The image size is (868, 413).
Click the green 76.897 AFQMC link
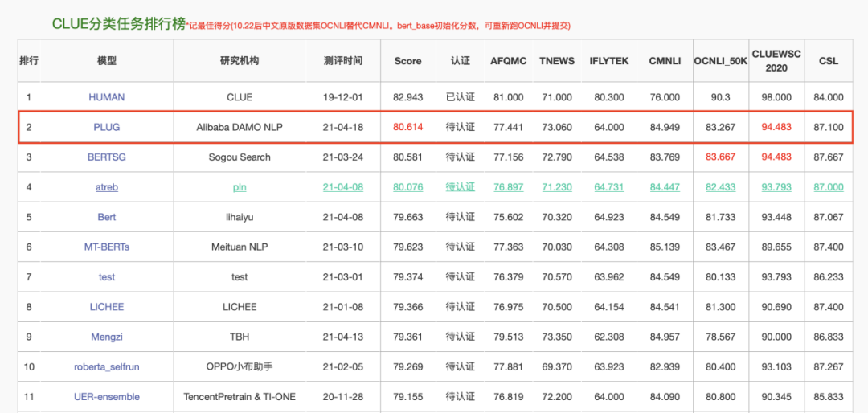click(x=508, y=187)
